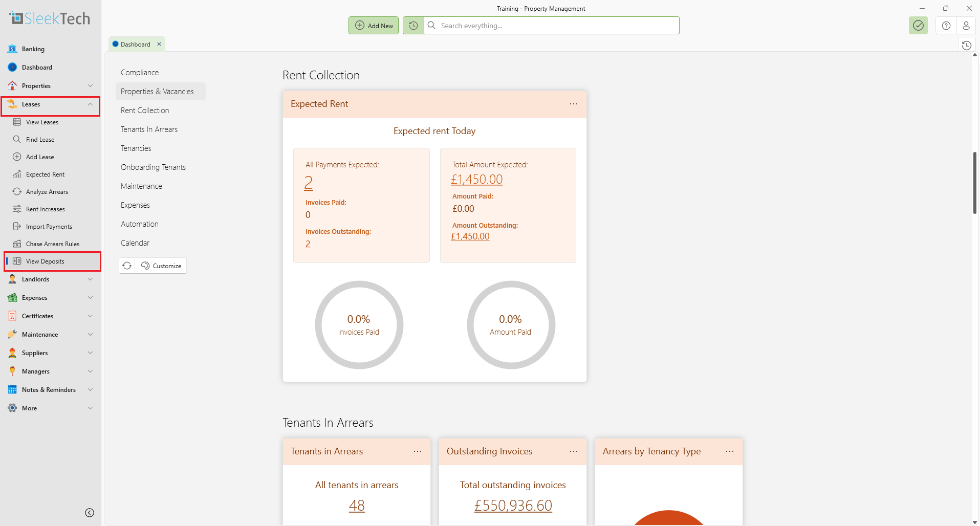Open Expected Rent card options menu
This screenshot has width=980, height=526.
pos(574,104)
